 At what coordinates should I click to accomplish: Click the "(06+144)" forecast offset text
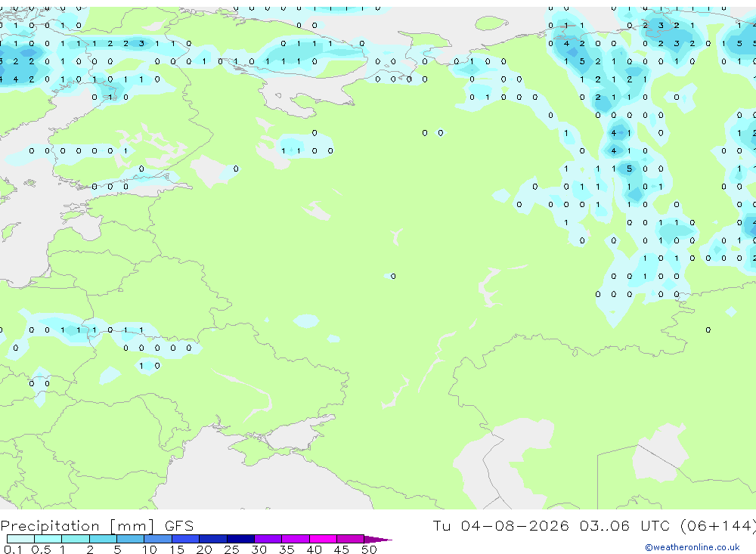tap(717, 525)
